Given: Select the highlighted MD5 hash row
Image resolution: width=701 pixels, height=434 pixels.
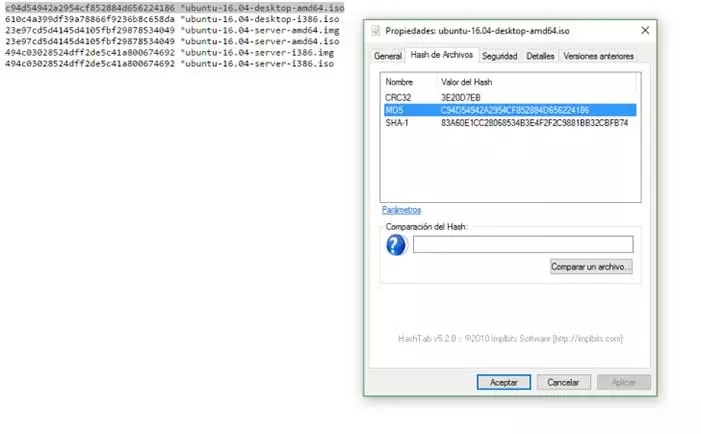Looking at the screenshot, I should [x=506, y=110].
